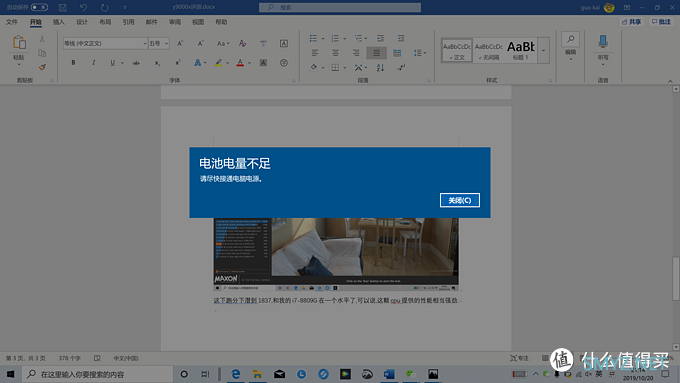Toggle underline formatting
The height and width of the screenshot is (383, 680).
tap(113, 63)
